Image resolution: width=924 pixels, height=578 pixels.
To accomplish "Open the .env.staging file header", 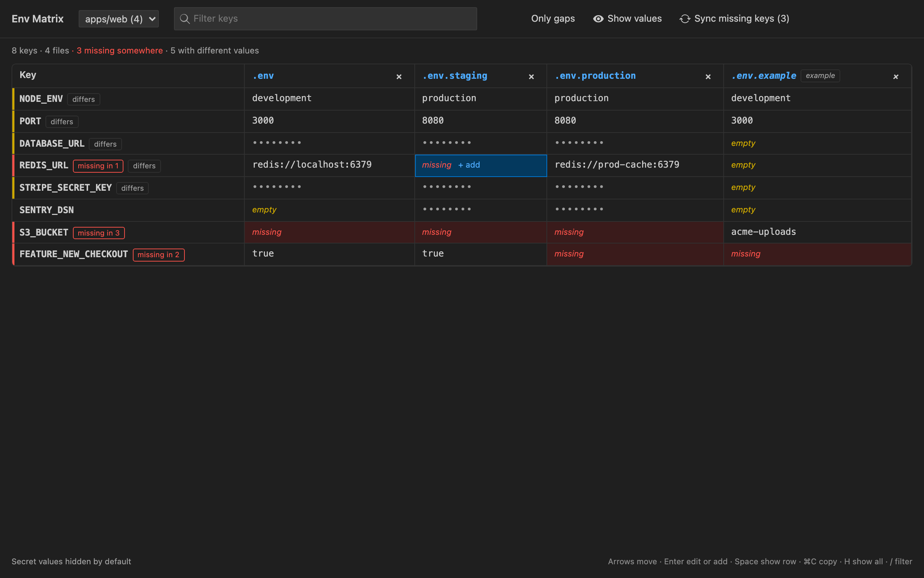I will [454, 76].
